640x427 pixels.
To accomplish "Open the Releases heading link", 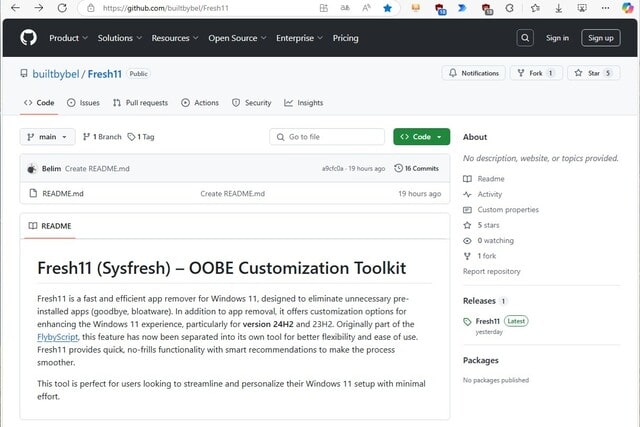I will pyautogui.click(x=479, y=301).
